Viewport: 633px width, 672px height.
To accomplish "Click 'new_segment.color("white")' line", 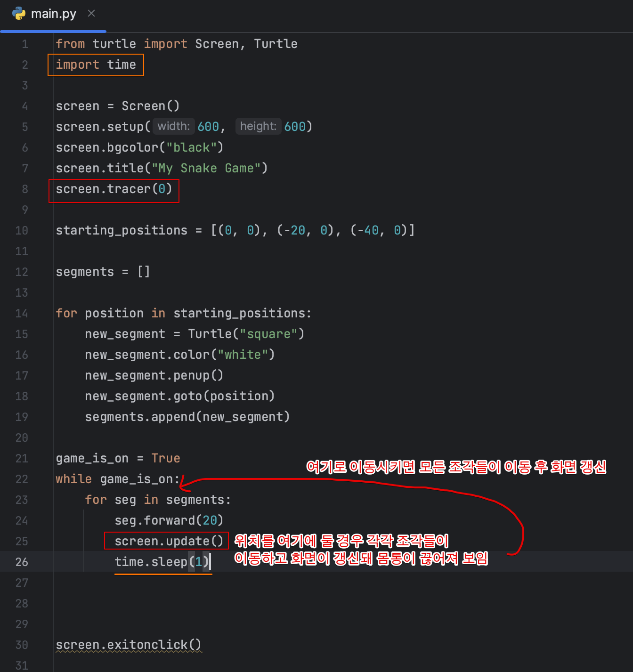I will (x=180, y=355).
